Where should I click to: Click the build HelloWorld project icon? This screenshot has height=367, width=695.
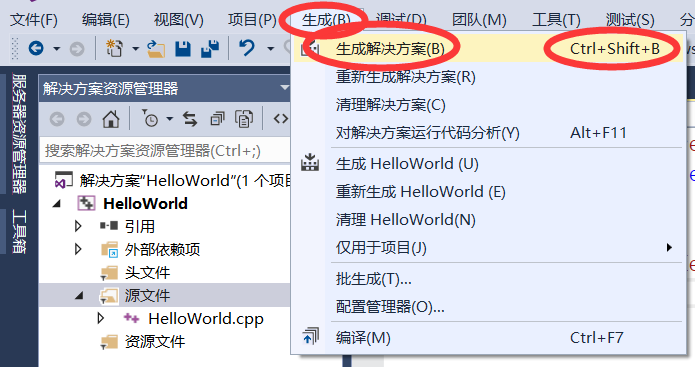(x=310, y=163)
